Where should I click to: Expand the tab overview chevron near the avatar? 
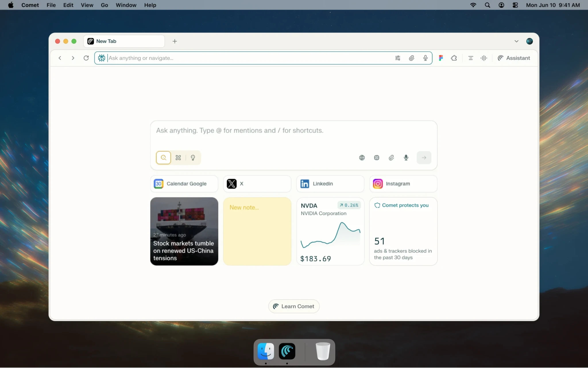click(517, 41)
